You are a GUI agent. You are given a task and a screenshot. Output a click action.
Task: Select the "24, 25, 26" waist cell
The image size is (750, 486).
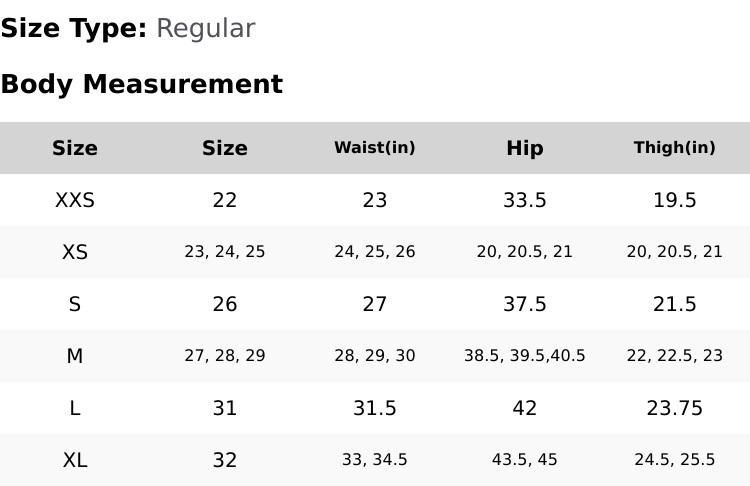(x=375, y=252)
